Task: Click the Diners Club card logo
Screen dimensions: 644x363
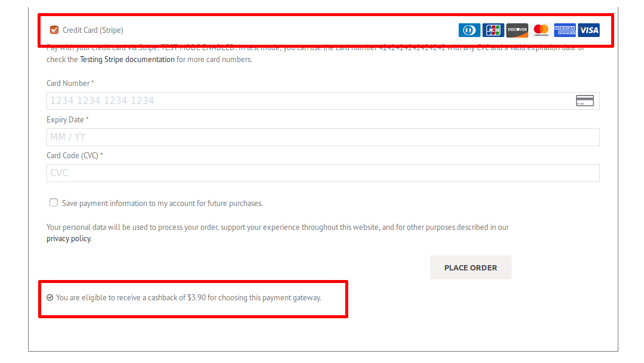Action: click(x=469, y=30)
